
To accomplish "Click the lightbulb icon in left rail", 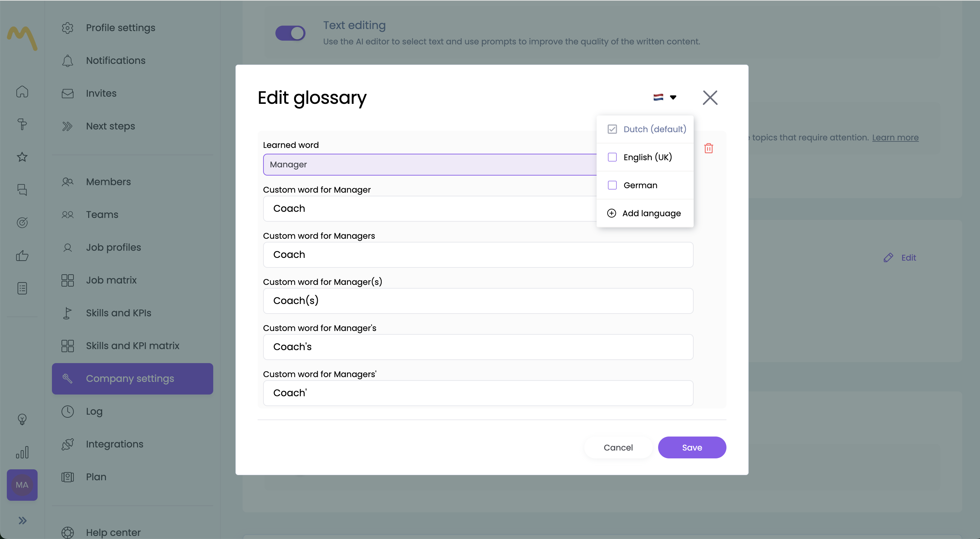I will pyautogui.click(x=22, y=419).
